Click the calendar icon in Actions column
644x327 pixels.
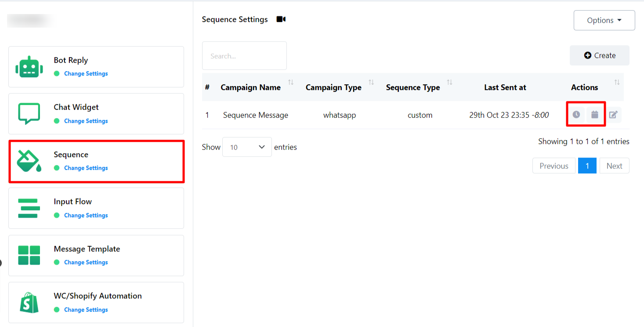pyautogui.click(x=594, y=115)
